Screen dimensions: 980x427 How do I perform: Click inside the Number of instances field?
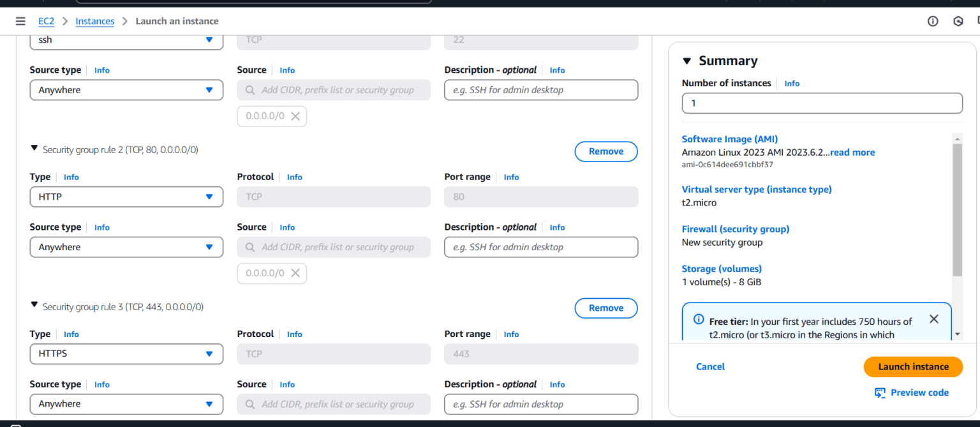822,103
